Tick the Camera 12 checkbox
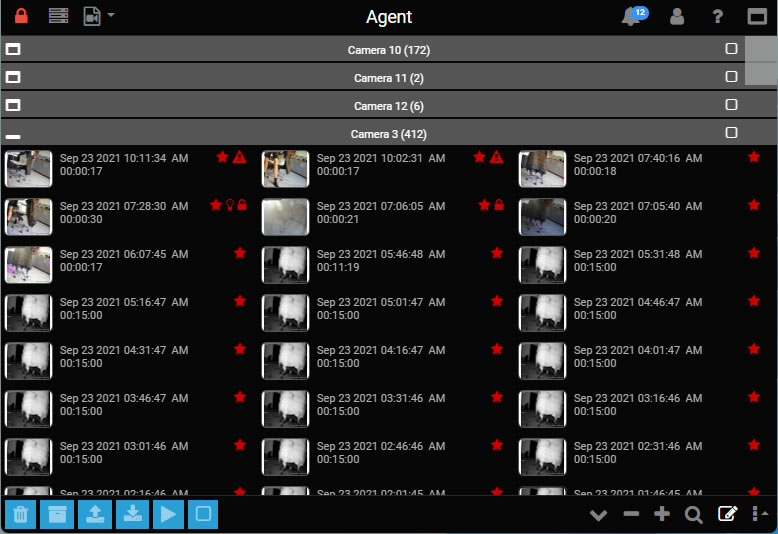778x534 pixels. 731,105
